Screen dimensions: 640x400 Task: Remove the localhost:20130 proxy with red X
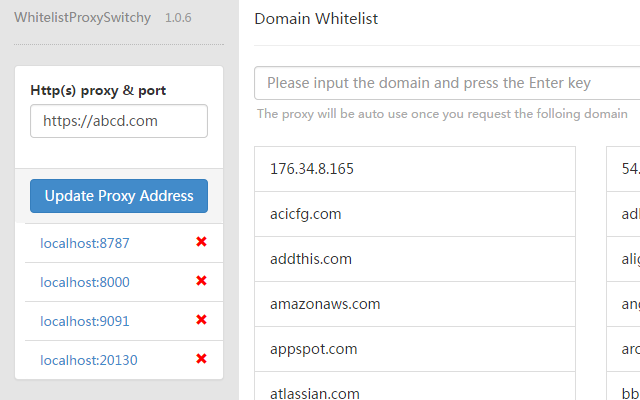coord(201,359)
